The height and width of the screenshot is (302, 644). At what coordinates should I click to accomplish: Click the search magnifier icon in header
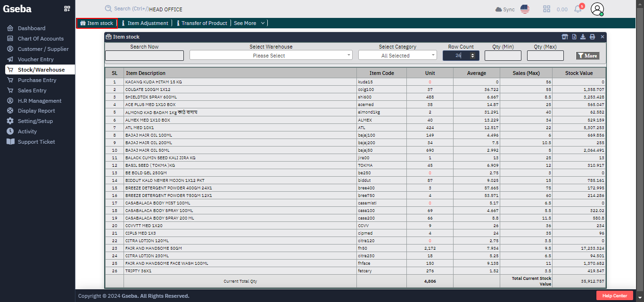pyautogui.click(x=108, y=9)
